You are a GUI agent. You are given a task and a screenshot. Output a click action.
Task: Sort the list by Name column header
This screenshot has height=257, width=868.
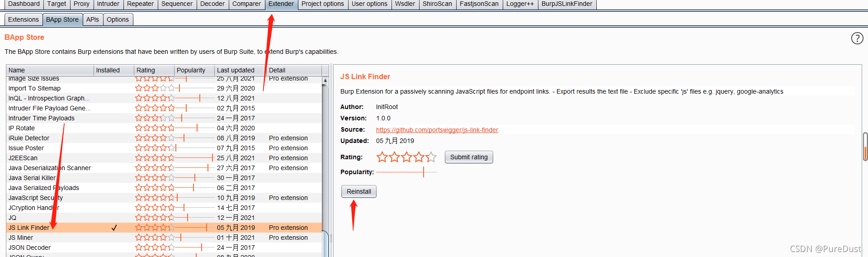(x=50, y=70)
